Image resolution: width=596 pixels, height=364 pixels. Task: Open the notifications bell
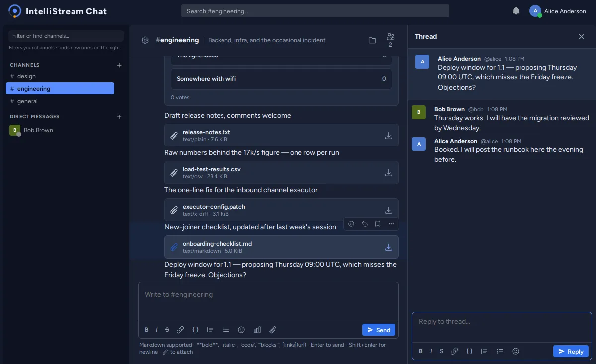[x=516, y=11]
